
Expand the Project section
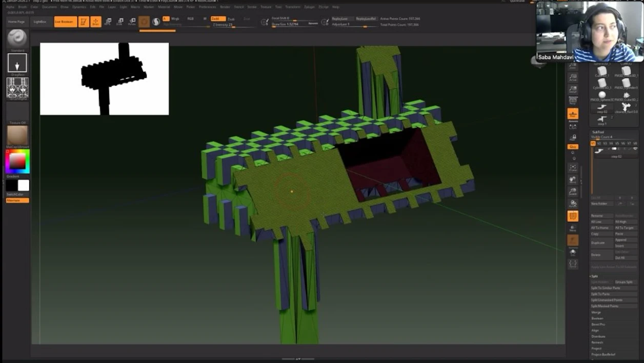point(596,349)
